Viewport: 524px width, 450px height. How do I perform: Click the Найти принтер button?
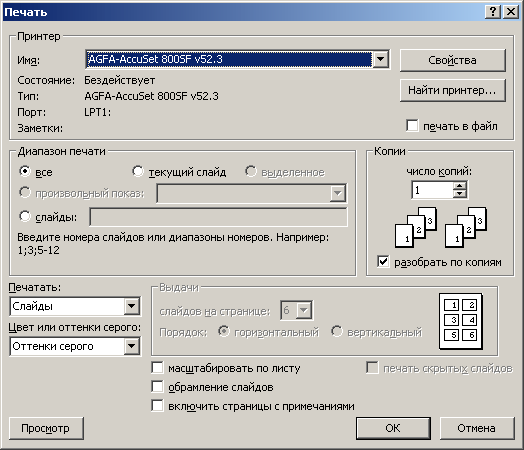[x=452, y=90]
